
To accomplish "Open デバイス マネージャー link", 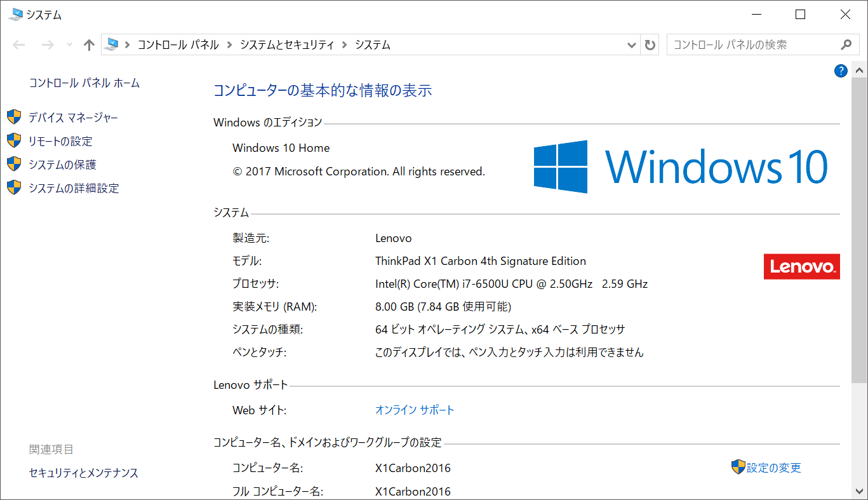I will [x=73, y=118].
